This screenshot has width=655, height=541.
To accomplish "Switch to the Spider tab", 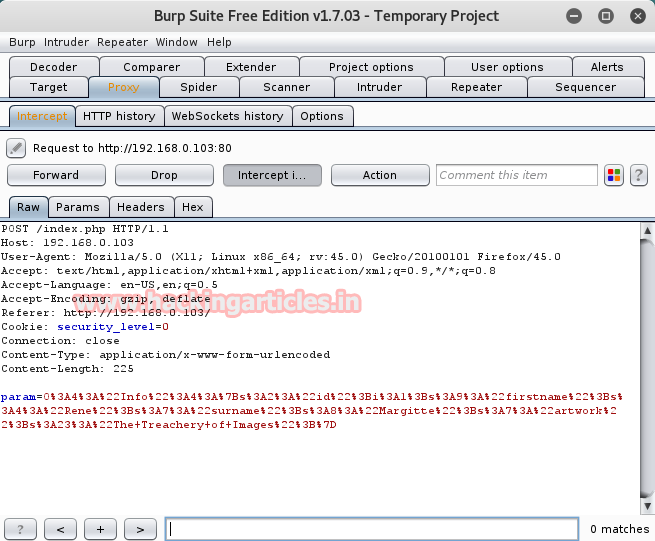I will [x=199, y=87].
